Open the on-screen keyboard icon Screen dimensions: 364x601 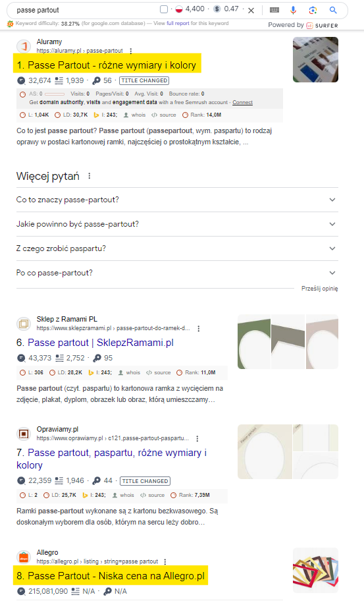274,11
